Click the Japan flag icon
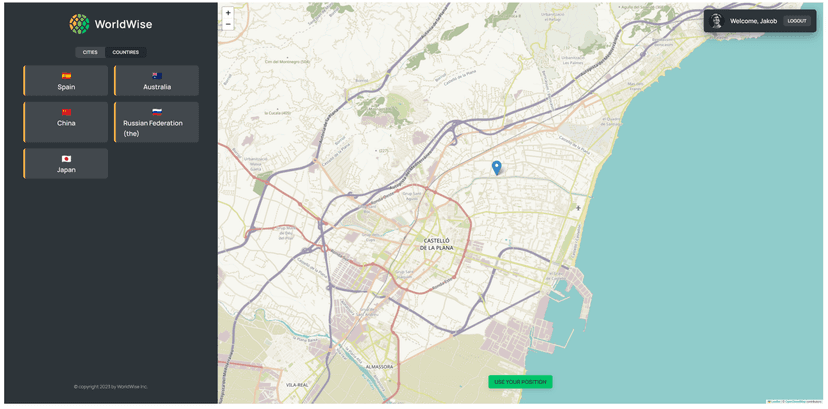Screen dimensions: 828x409 point(66,159)
